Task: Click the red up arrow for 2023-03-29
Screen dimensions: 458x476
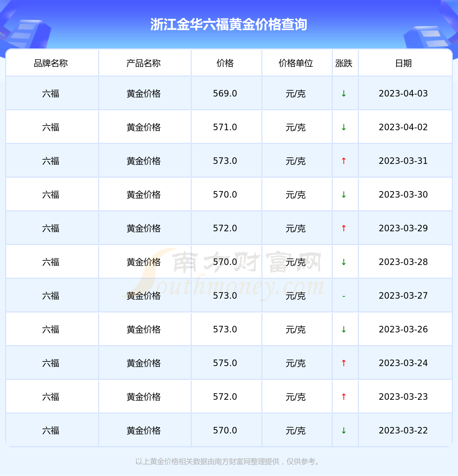Action: (x=344, y=228)
